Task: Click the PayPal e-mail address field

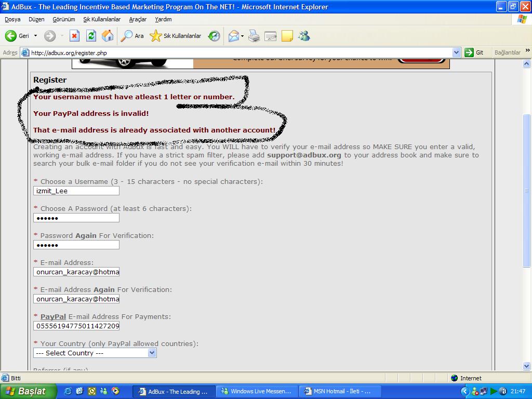Action: [x=76, y=326]
